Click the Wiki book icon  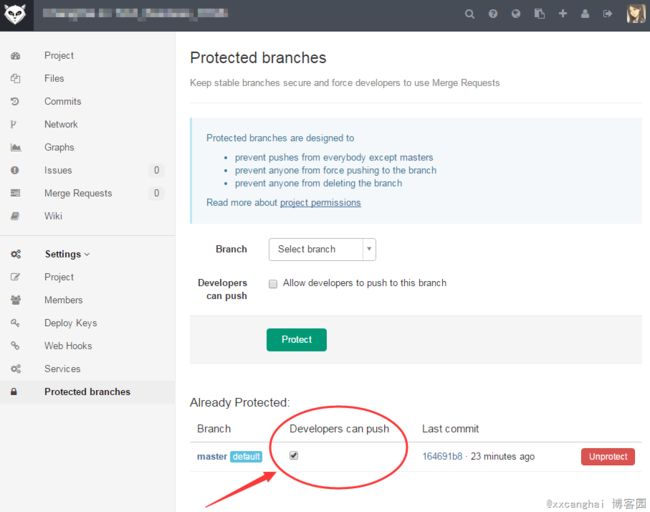[15, 216]
